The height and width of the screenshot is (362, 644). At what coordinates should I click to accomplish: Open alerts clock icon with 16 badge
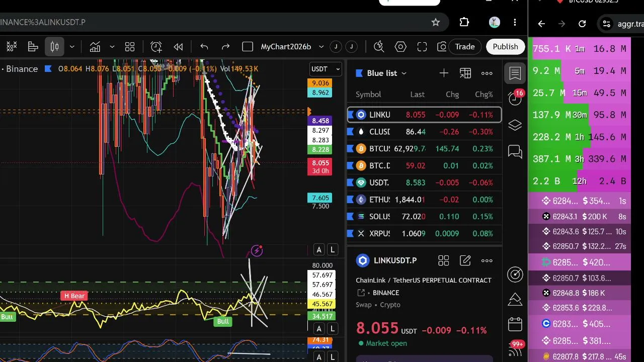click(515, 98)
